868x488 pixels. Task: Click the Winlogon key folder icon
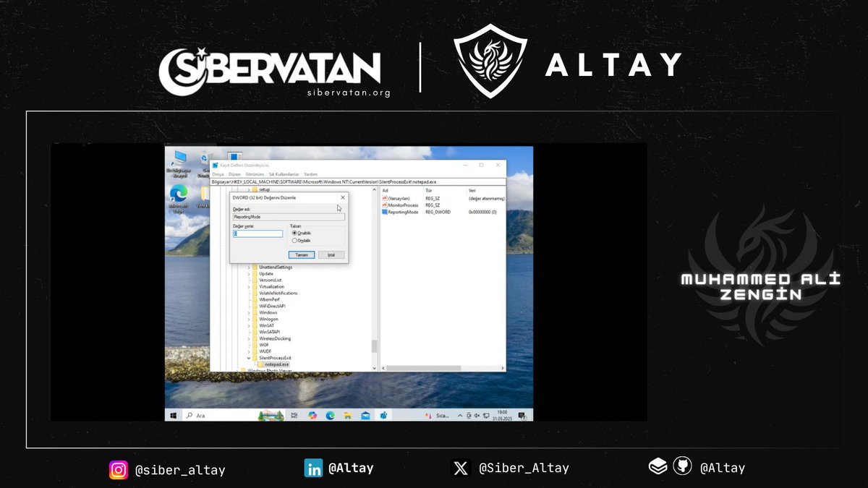(x=255, y=319)
